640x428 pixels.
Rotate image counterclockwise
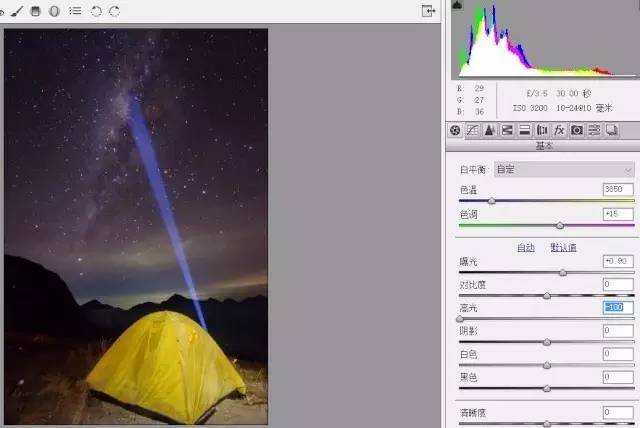pyautogui.click(x=96, y=11)
